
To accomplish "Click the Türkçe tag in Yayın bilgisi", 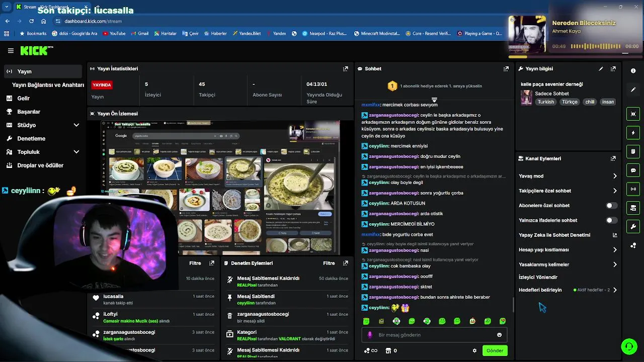I will pyautogui.click(x=570, y=102).
